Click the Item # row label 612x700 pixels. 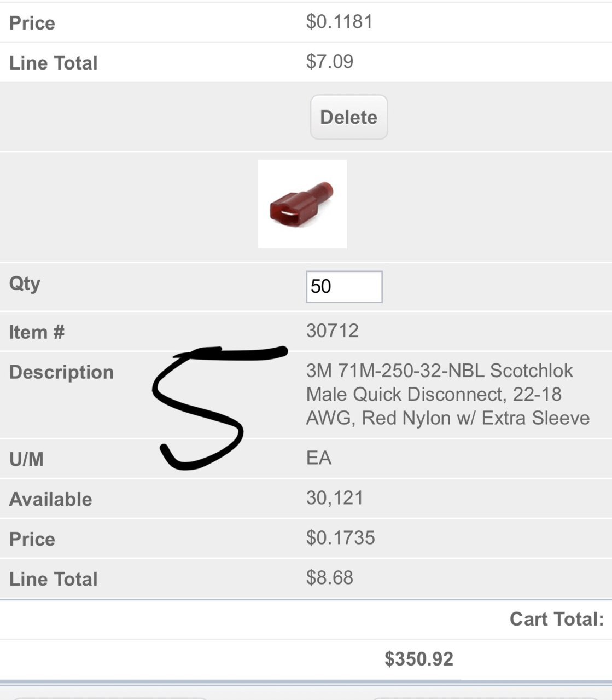(x=37, y=332)
